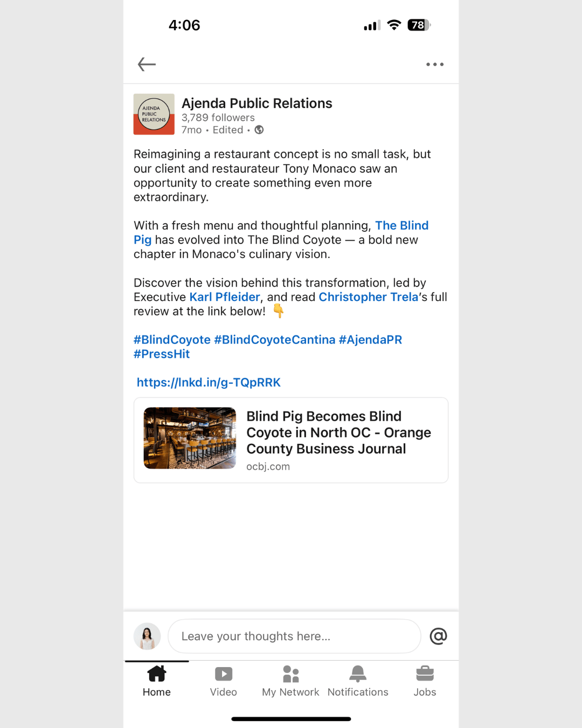Switch to the Video tab

pos(224,682)
